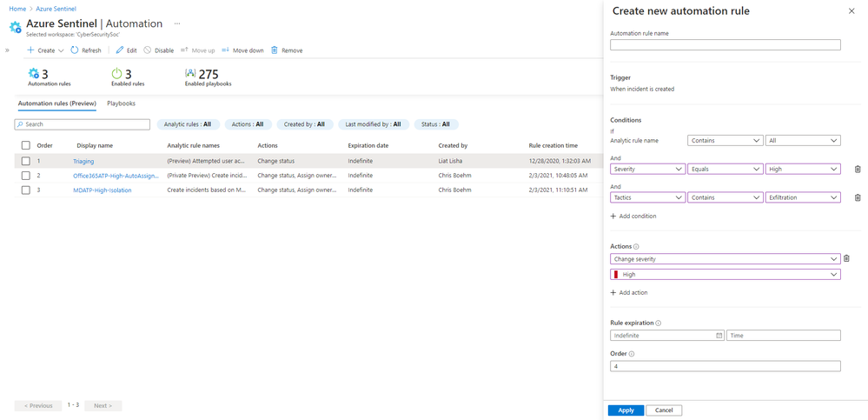Switch to the Automation rules (Preview) tab
The width and height of the screenshot is (868, 420).
[x=57, y=103]
